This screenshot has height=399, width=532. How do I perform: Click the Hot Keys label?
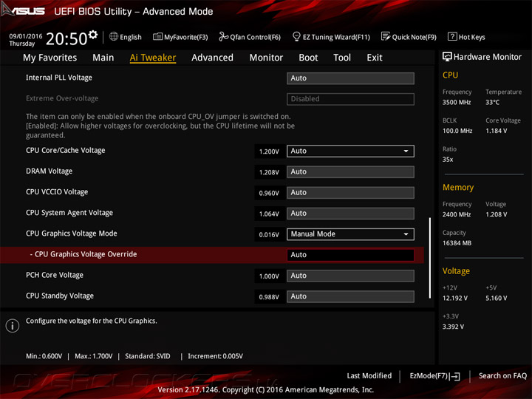(471, 37)
